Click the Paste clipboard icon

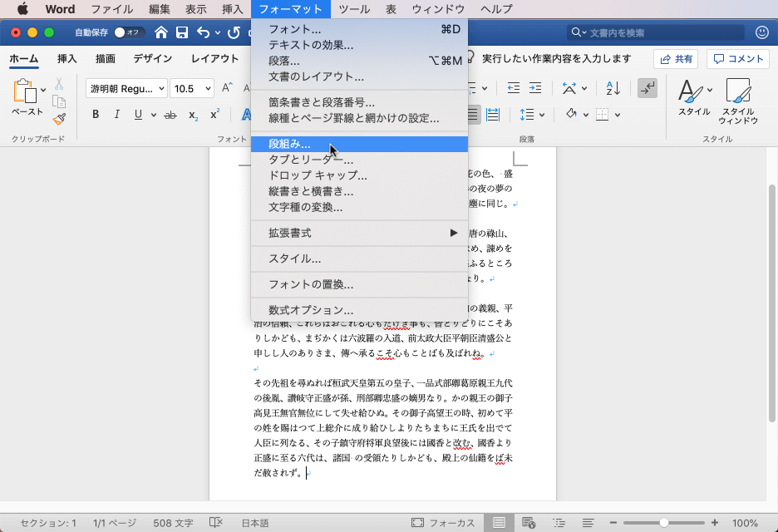[x=25, y=91]
